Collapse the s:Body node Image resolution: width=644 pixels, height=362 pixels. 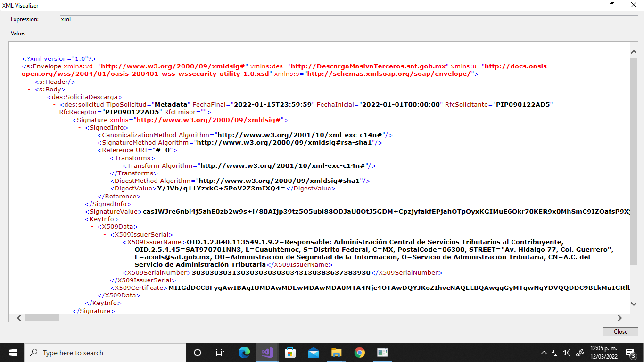tap(30, 89)
